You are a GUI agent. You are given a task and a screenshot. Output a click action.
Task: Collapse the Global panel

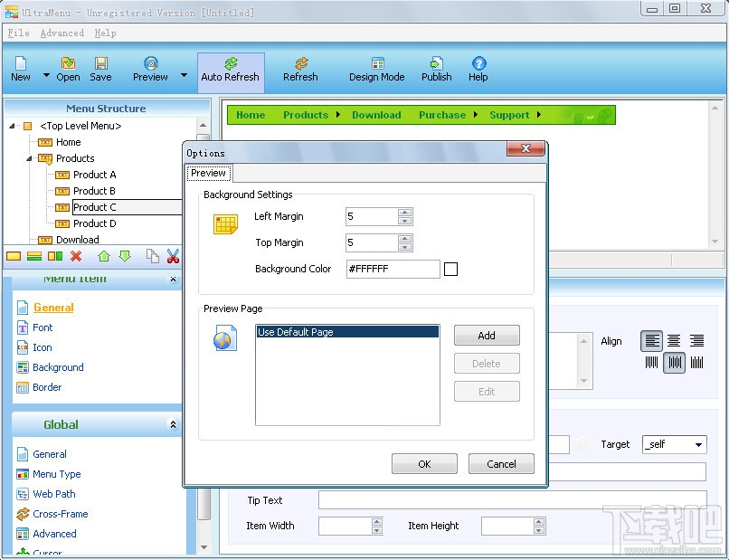click(171, 424)
